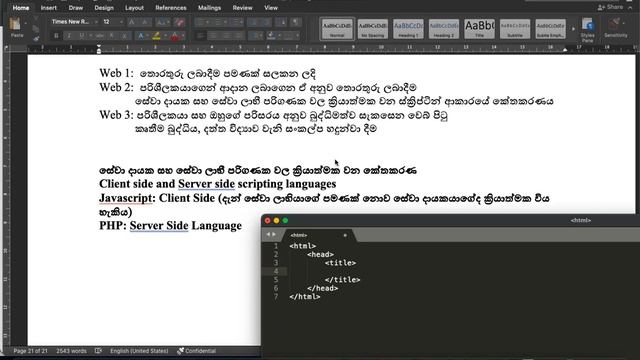Switch to the Design tab
Viewport: 640px width, 360px height.
pyautogui.click(x=104, y=8)
